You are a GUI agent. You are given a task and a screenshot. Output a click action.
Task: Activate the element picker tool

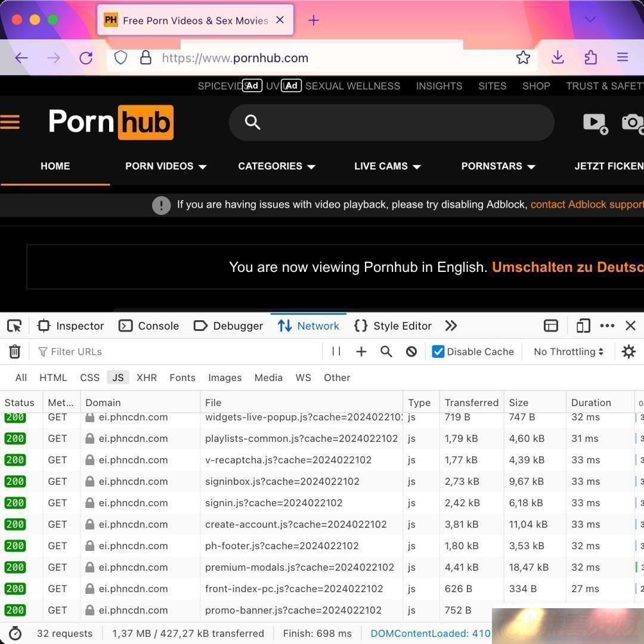14,326
